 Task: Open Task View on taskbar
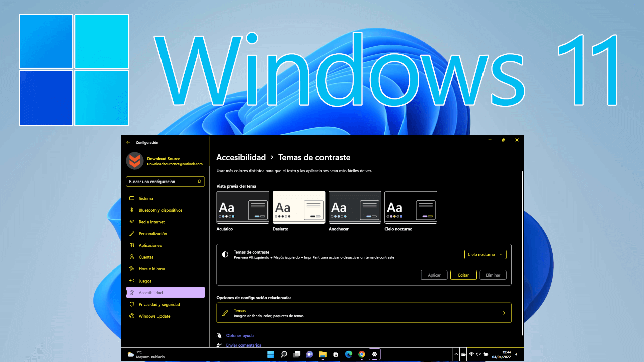297,354
